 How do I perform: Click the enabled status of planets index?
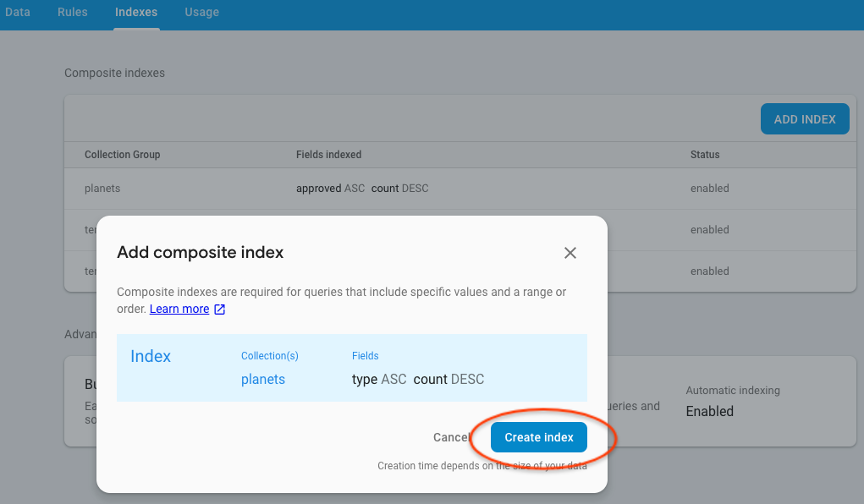click(709, 189)
